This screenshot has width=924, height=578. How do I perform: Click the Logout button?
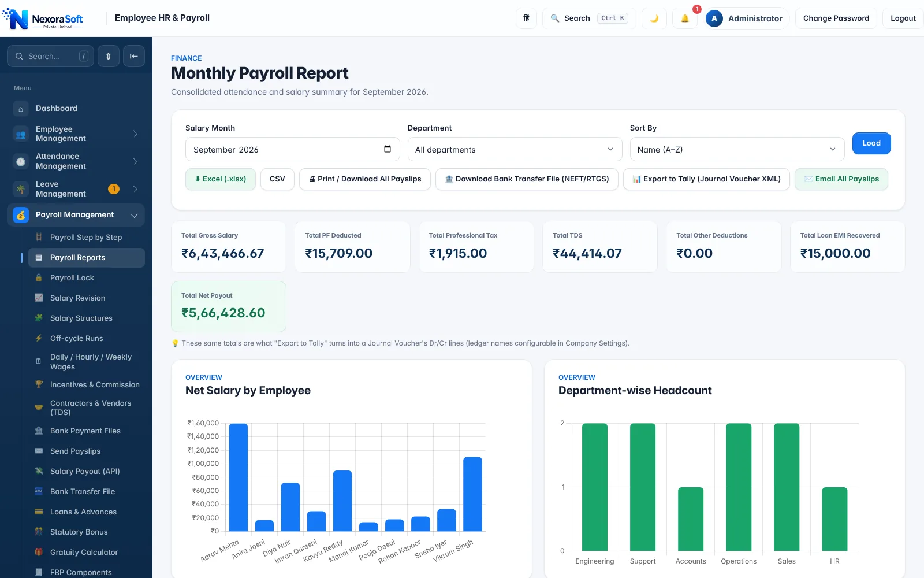903,18
